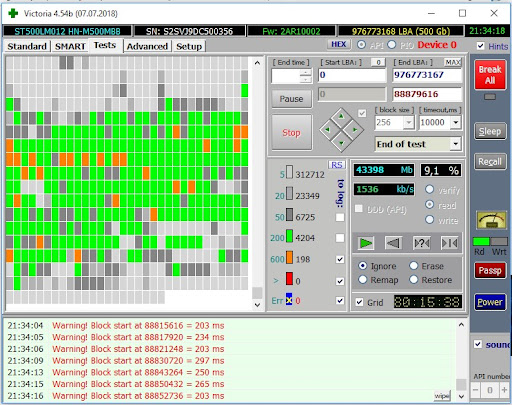Image resolution: width=512 pixels, height=405 pixels.
Task: Toggle the 600 ms to-log checkbox
Action: pos(340,259)
